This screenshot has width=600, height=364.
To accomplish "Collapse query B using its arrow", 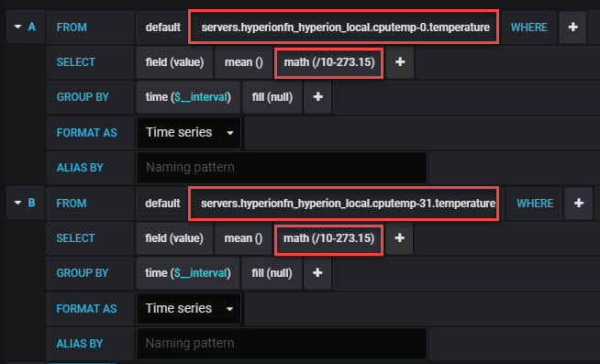I will point(17,203).
